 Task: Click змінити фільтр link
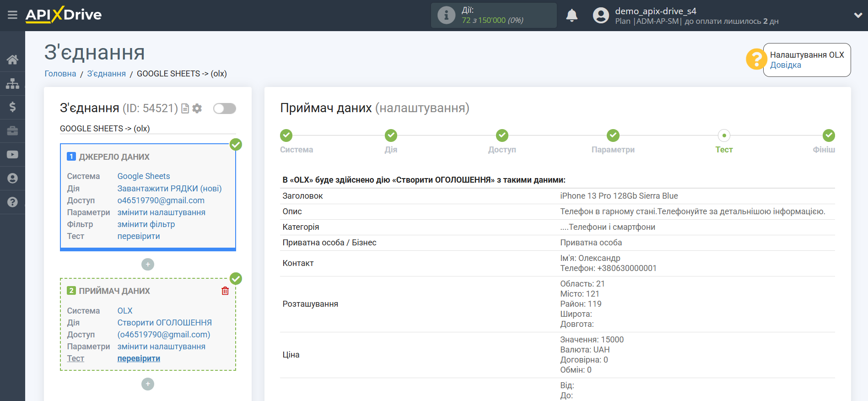click(x=146, y=224)
